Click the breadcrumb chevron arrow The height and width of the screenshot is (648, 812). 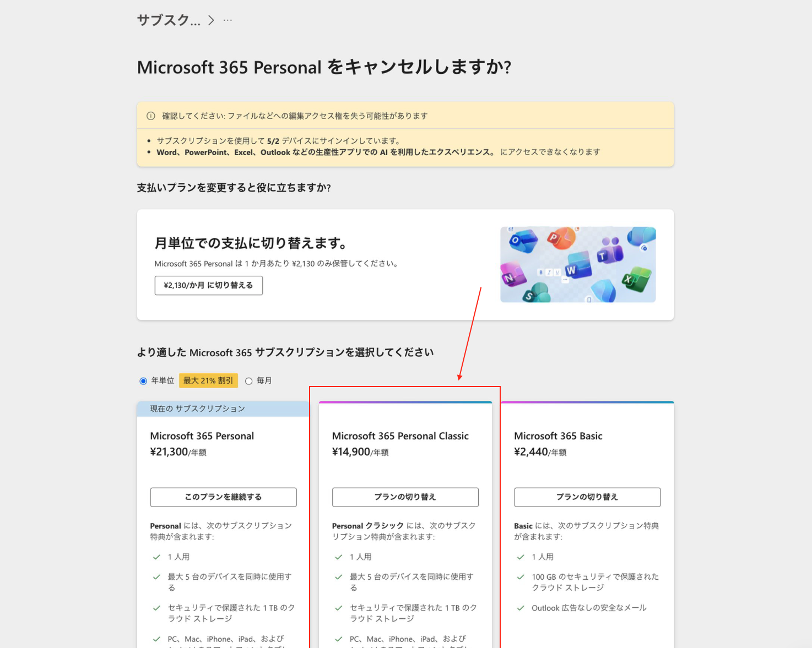[x=211, y=20]
